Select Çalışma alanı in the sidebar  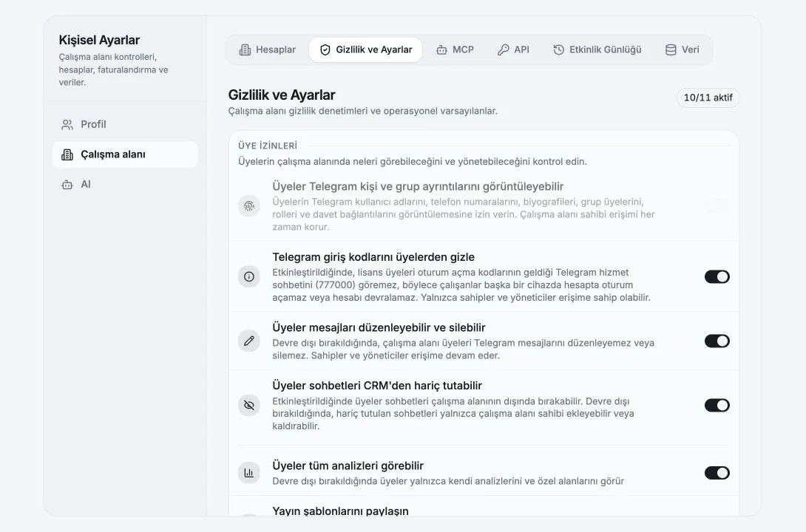(125, 154)
